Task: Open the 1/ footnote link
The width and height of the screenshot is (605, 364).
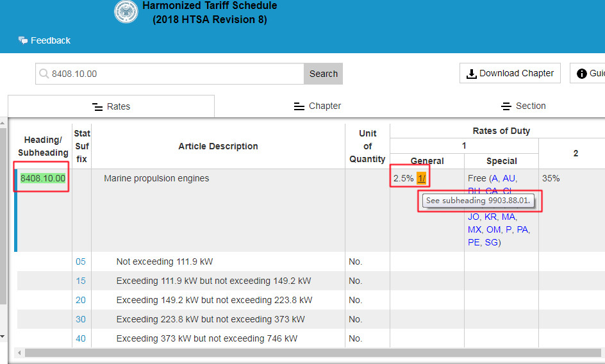Action: coord(421,178)
